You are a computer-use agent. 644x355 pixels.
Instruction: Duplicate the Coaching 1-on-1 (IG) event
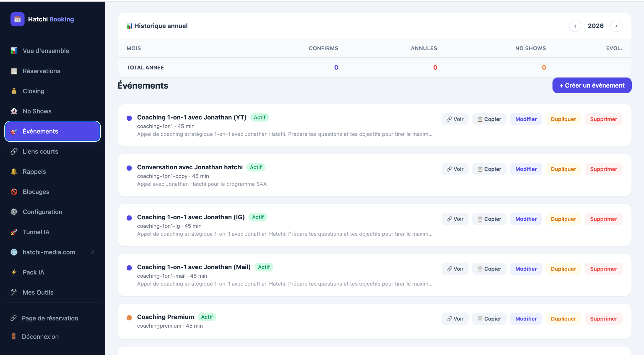tap(563, 219)
